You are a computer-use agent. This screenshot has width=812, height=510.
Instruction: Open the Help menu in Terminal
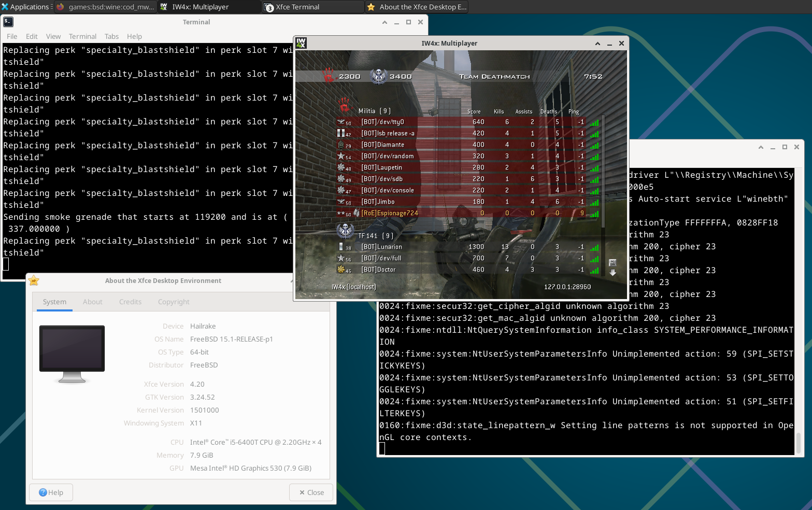coord(134,36)
